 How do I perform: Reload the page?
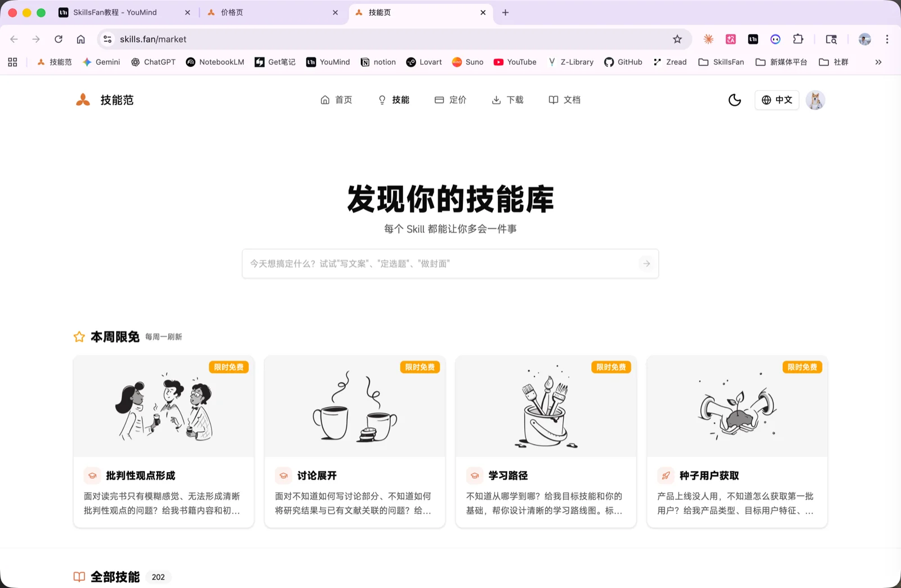coord(59,39)
